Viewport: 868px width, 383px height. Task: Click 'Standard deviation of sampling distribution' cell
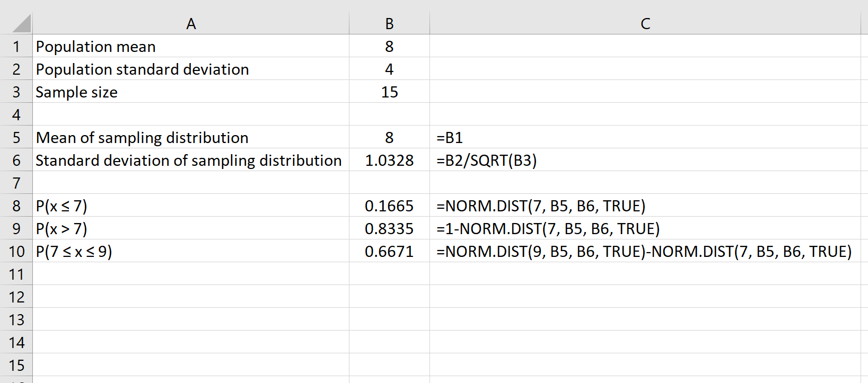click(x=191, y=160)
